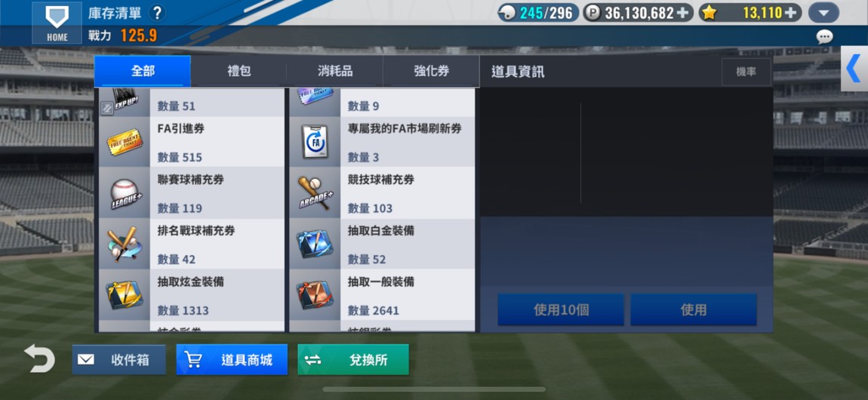
Task: Select the 聯賽球補充券 baseball icon
Action: 125,193
